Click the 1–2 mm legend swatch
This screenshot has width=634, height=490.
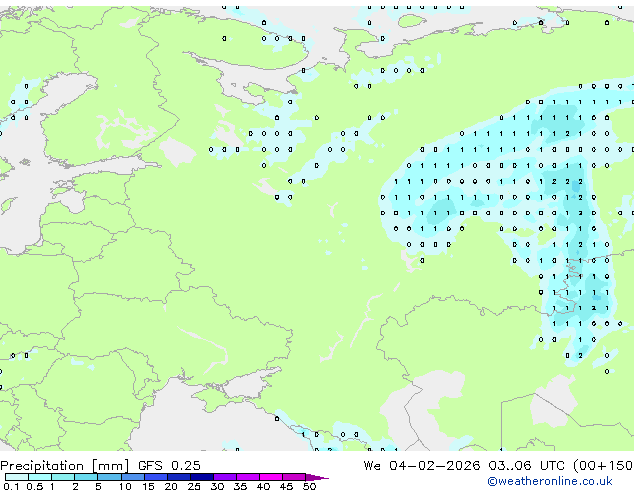tap(63, 477)
